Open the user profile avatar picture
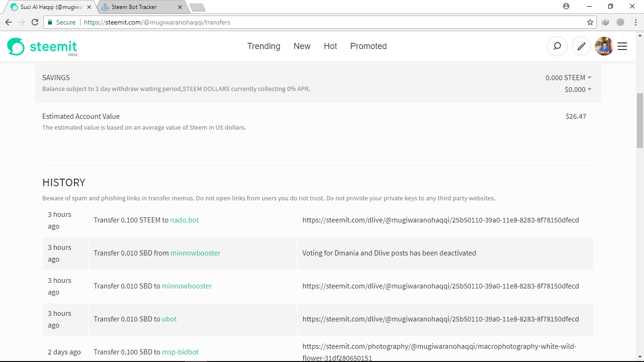Image resolution: width=644 pixels, height=362 pixels. (604, 46)
